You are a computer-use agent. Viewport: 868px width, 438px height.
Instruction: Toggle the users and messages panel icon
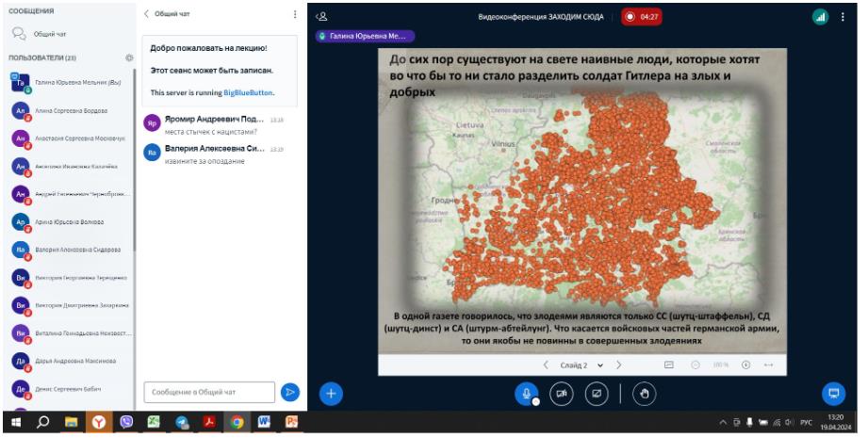coord(321,17)
